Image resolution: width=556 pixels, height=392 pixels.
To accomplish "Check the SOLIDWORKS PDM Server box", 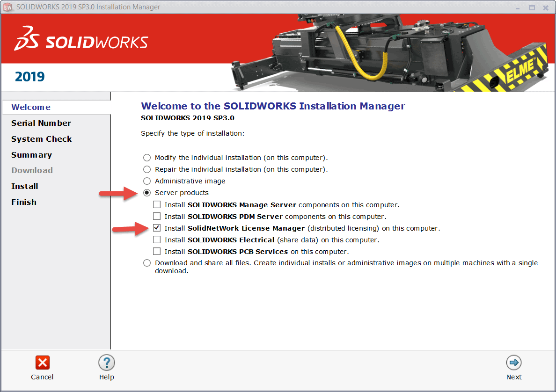I will pyautogui.click(x=157, y=217).
